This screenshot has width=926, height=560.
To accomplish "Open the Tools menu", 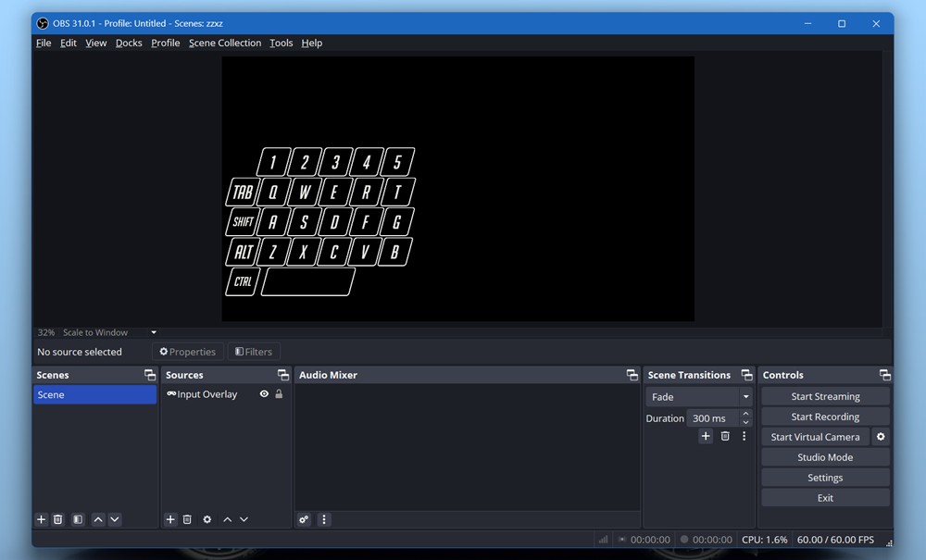I will (x=281, y=43).
